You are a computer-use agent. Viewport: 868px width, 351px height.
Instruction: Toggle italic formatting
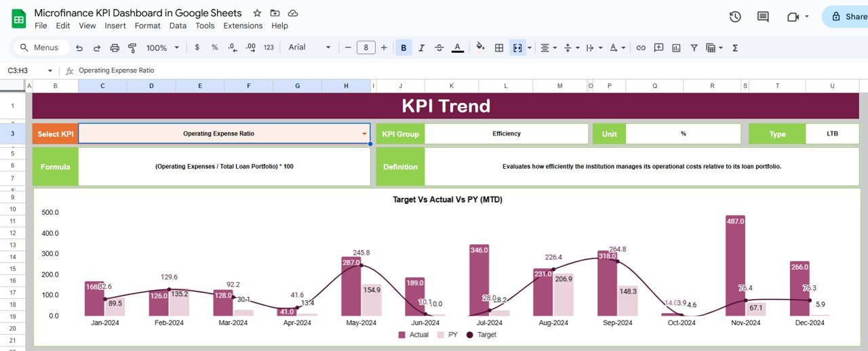[421, 47]
